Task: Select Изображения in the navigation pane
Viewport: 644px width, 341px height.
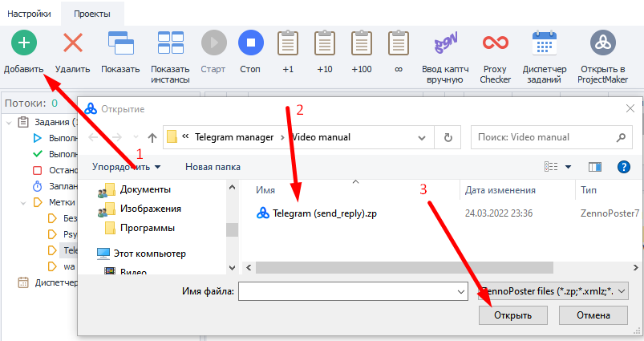Action: point(150,209)
